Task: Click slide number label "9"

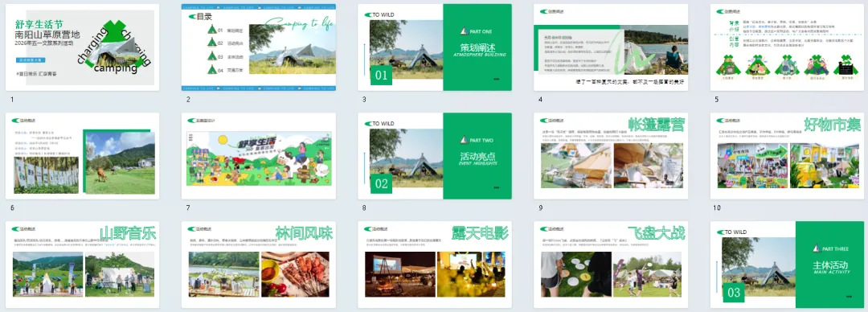Action: click(x=540, y=207)
